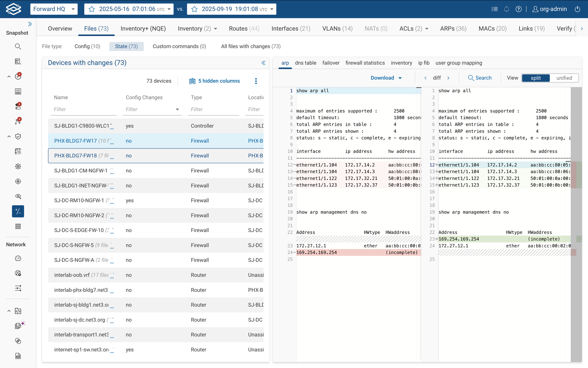Click the Search button in diff toolbar
The height and width of the screenshot is (368, 588).
pyautogui.click(x=479, y=78)
